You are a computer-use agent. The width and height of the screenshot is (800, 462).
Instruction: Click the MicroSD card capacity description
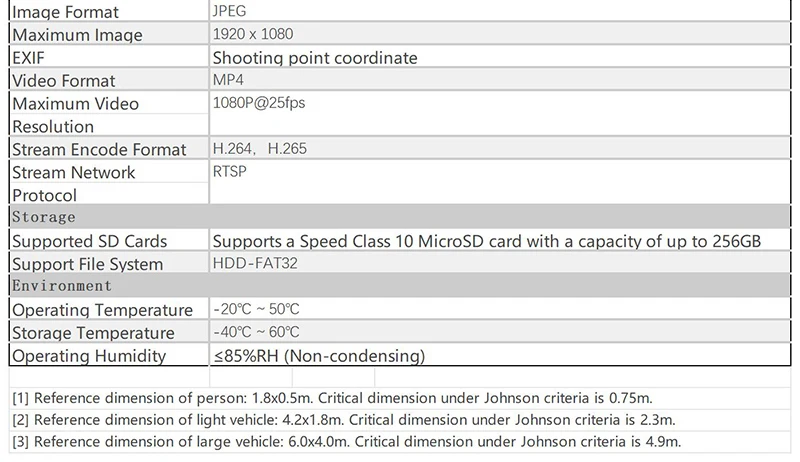click(487, 241)
